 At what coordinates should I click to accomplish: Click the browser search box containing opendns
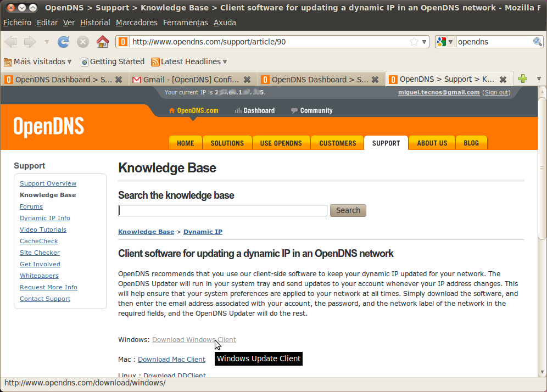[494, 42]
